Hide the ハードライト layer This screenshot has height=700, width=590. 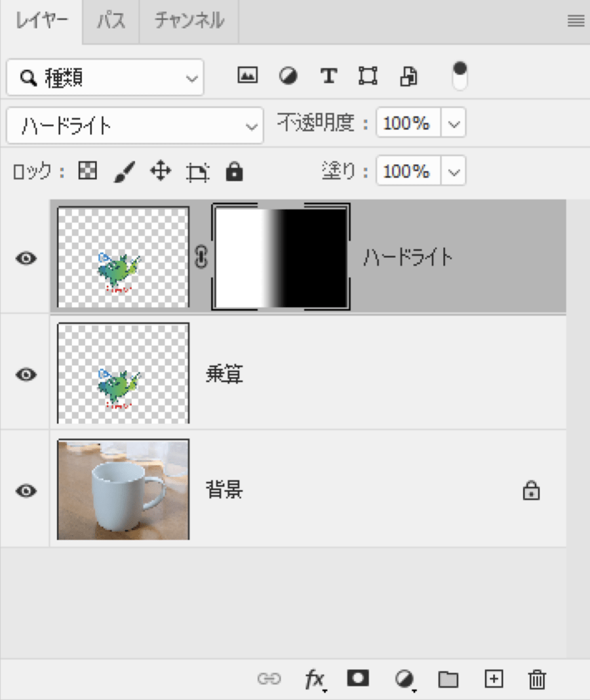(26, 258)
